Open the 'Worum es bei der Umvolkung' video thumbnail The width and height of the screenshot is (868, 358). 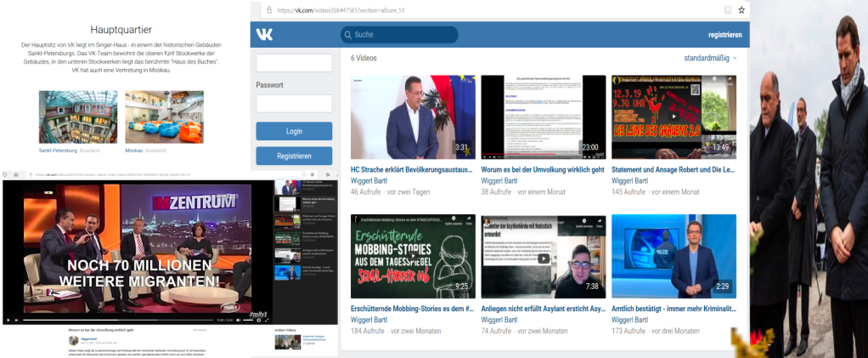[x=544, y=115]
